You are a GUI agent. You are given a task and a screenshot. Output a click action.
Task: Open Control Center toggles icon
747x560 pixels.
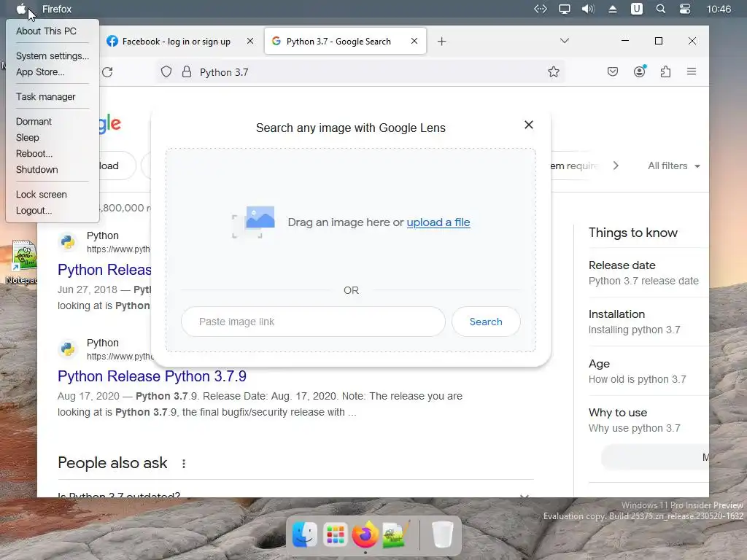tap(684, 9)
